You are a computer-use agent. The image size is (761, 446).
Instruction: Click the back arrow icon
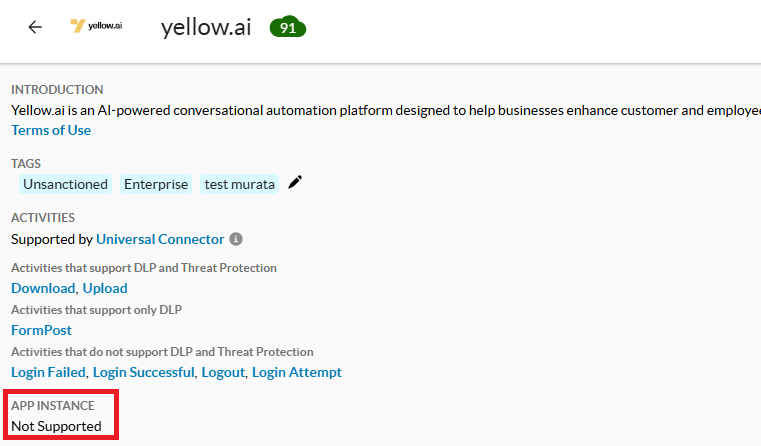click(x=35, y=27)
